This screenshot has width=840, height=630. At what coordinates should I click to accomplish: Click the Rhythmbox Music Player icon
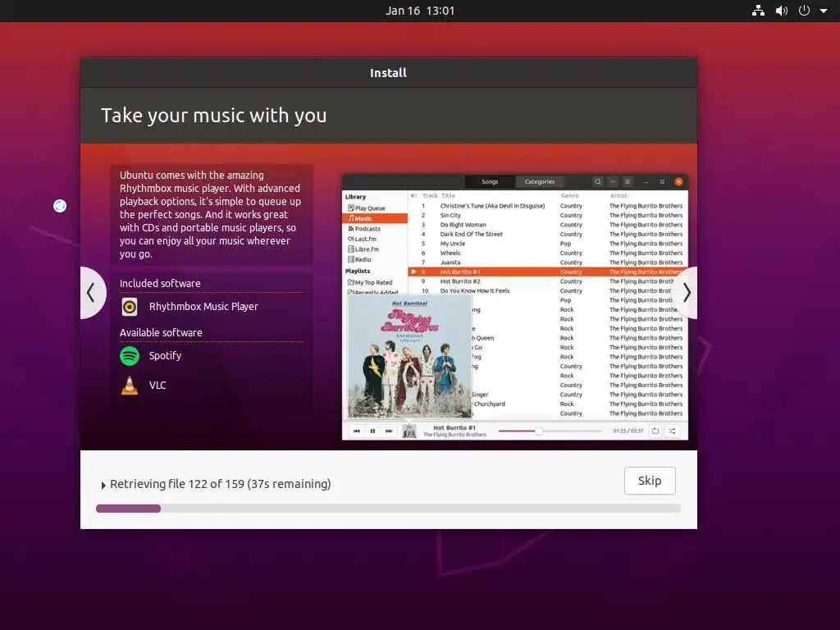point(130,307)
